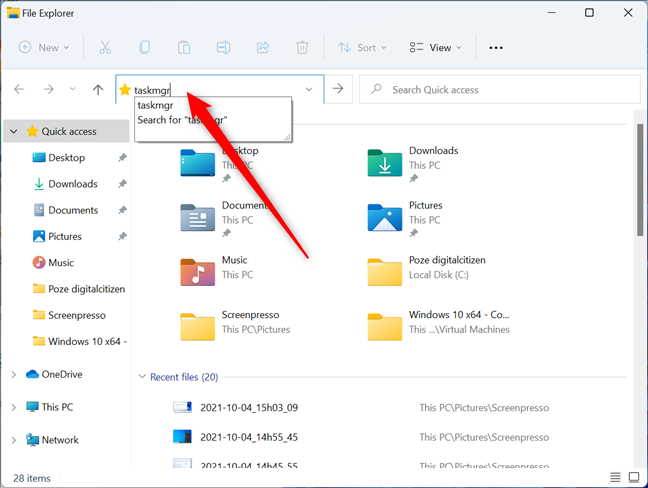The height and width of the screenshot is (488, 648).
Task: Click the Paste clipboard icon
Action: click(184, 48)
